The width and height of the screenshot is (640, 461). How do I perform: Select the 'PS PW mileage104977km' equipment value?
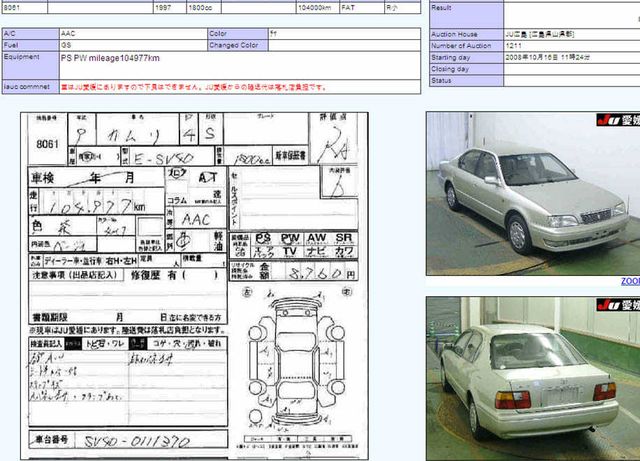click(x=110, y=58)
